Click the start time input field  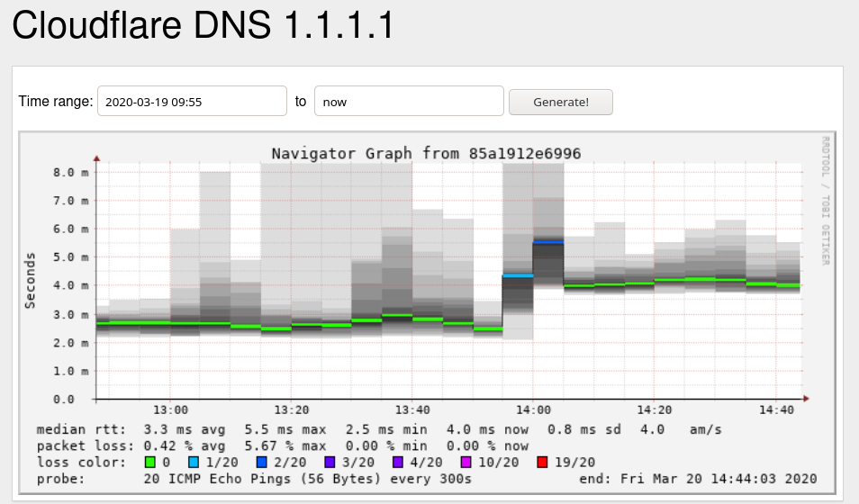click(x=192, y=101)
